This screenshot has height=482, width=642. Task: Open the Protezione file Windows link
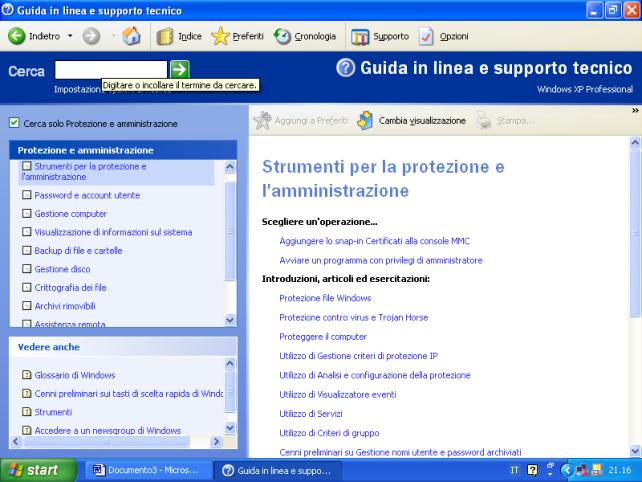[x=325, y=298]
